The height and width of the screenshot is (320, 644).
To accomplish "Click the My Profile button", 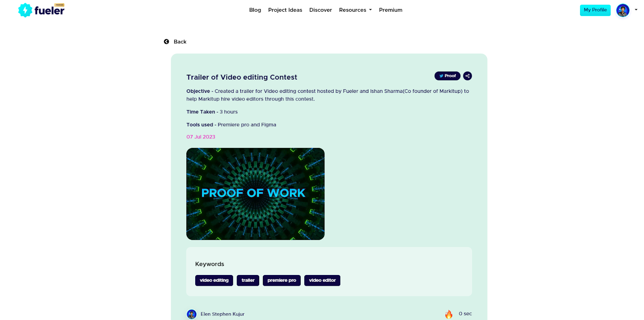I will coord(595,10).
